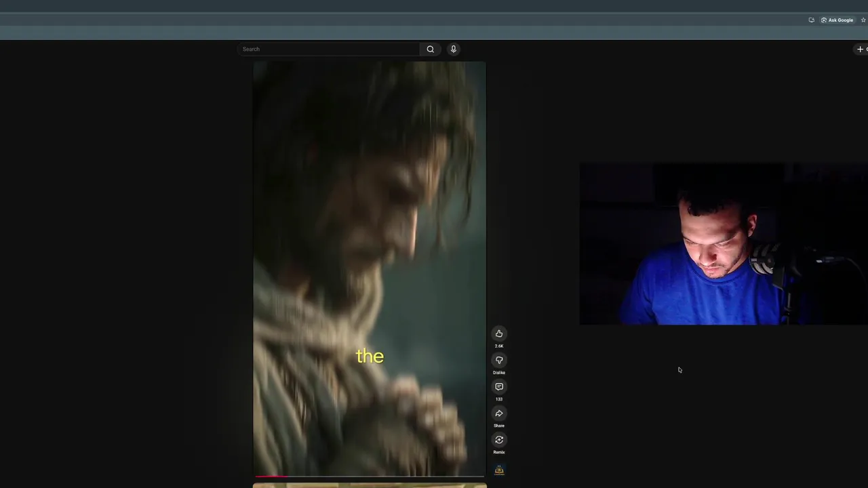This screenshot has height=488, width=868.
Task: Open the channel avatar below Remix
Action: (499, 470)
